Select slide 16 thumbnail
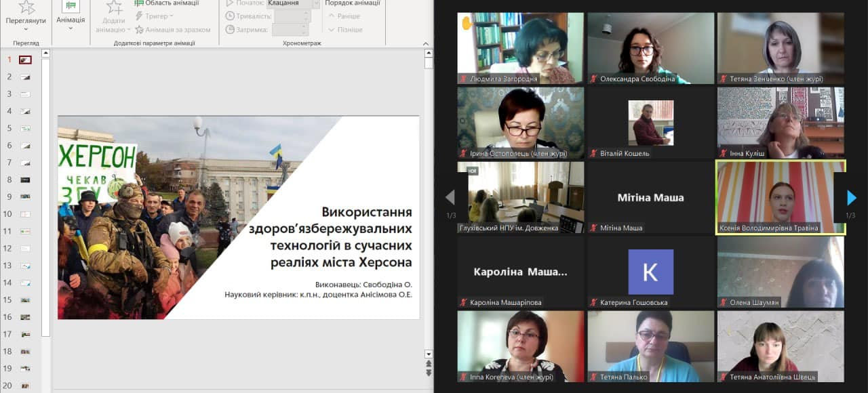This screenshot has height=393, width=868. (25, 316)
